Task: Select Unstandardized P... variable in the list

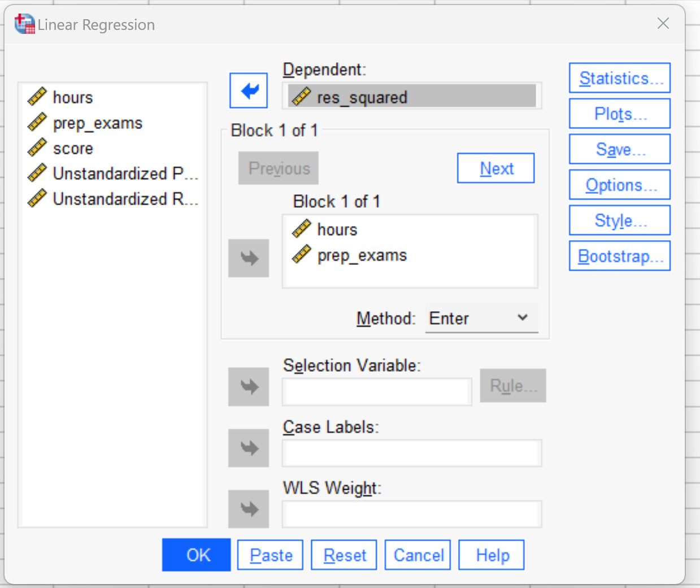Action: pos(113,173)
